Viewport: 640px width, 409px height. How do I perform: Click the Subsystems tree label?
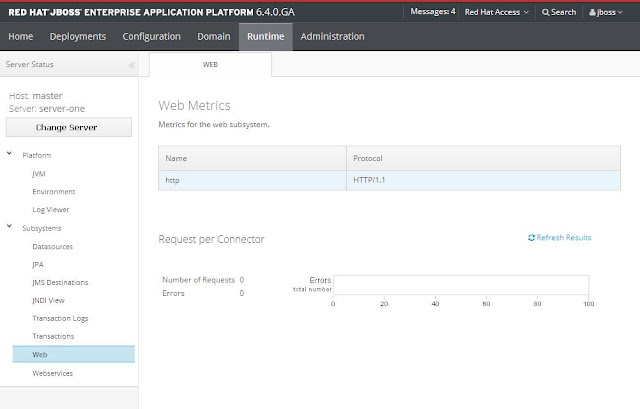42,228
